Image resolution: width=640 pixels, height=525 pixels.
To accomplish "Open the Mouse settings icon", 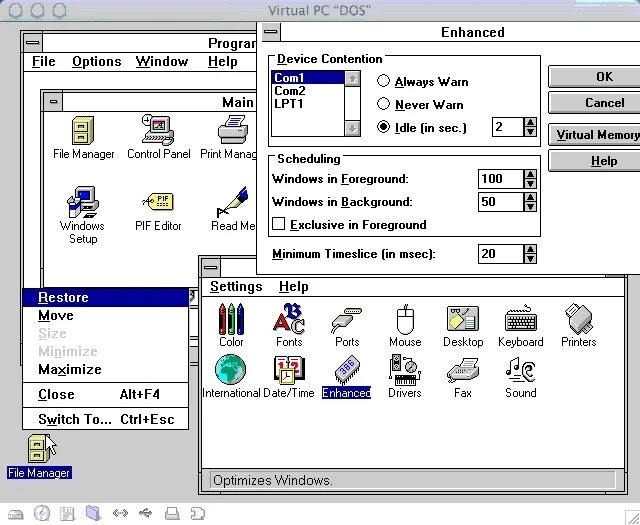I will coord(405,325).
